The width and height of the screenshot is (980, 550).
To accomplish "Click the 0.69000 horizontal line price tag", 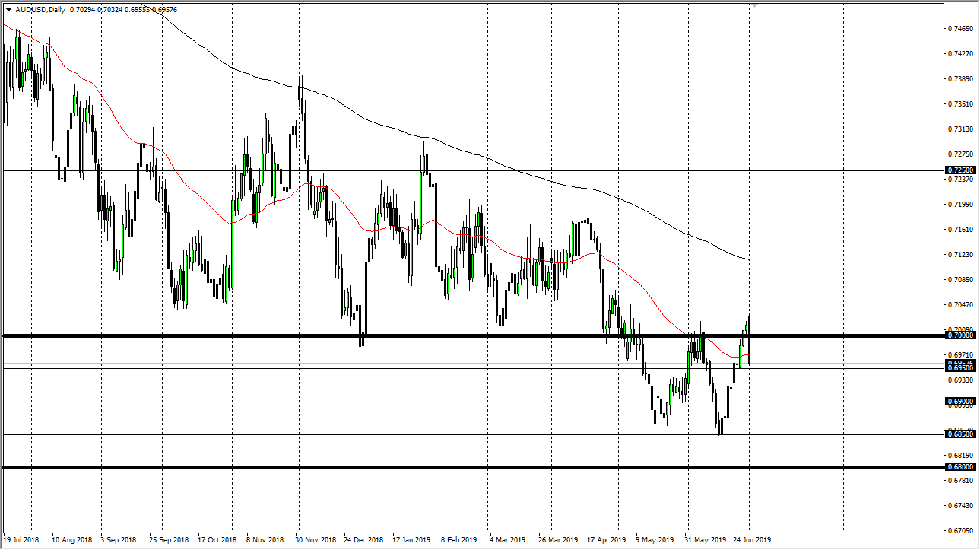I will tap(959, 402).
